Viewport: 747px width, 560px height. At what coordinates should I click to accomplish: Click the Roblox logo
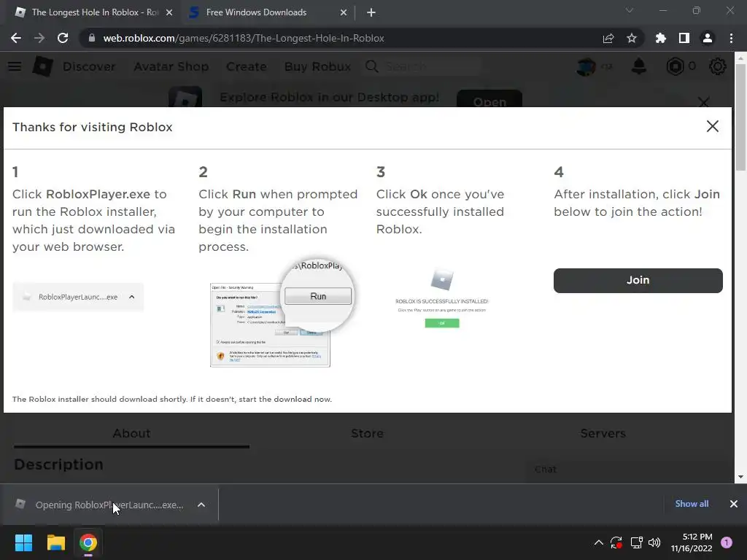43,66
